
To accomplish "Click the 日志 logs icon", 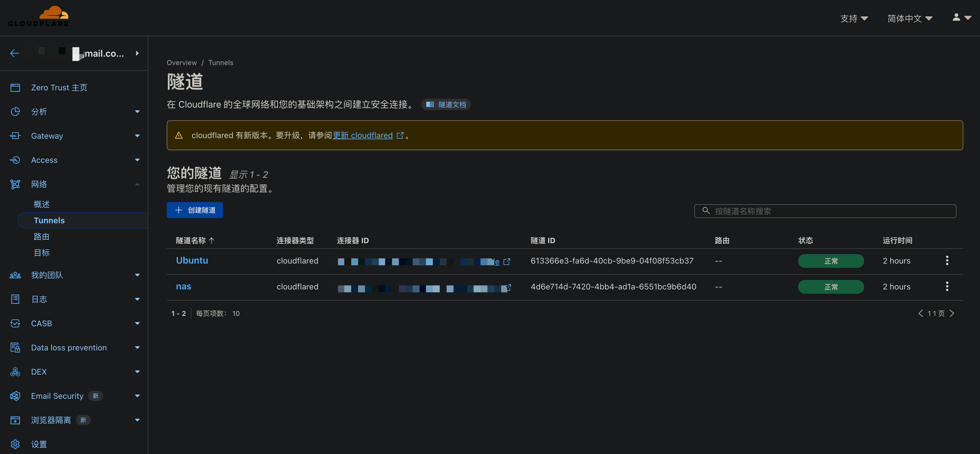I will point(15,299).
